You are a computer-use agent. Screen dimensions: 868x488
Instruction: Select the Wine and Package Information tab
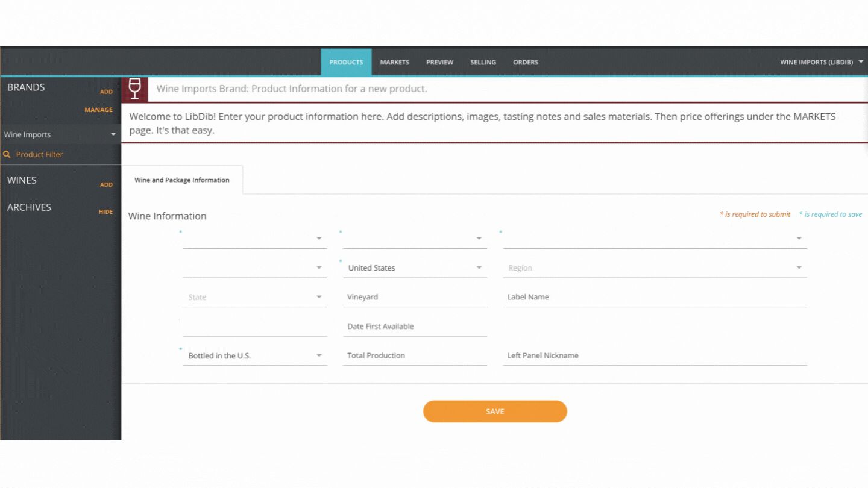(x=182, y=180)
